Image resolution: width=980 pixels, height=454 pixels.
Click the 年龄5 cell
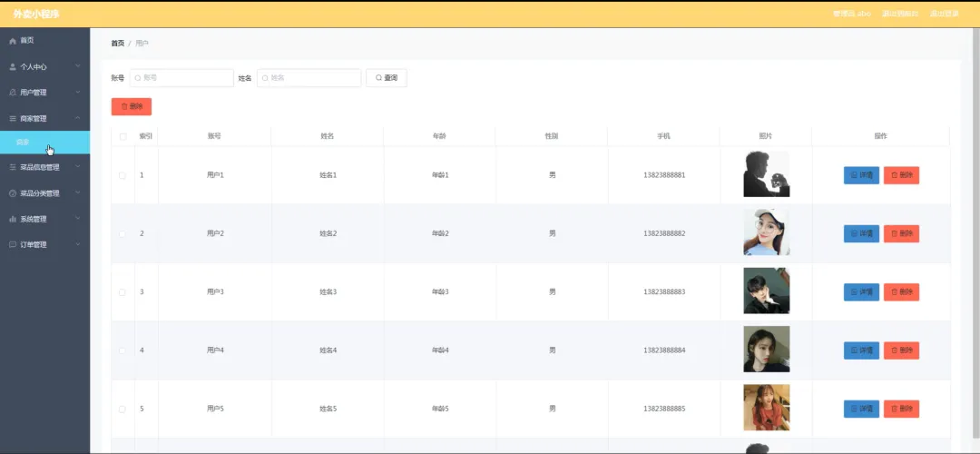pos(440,409)
